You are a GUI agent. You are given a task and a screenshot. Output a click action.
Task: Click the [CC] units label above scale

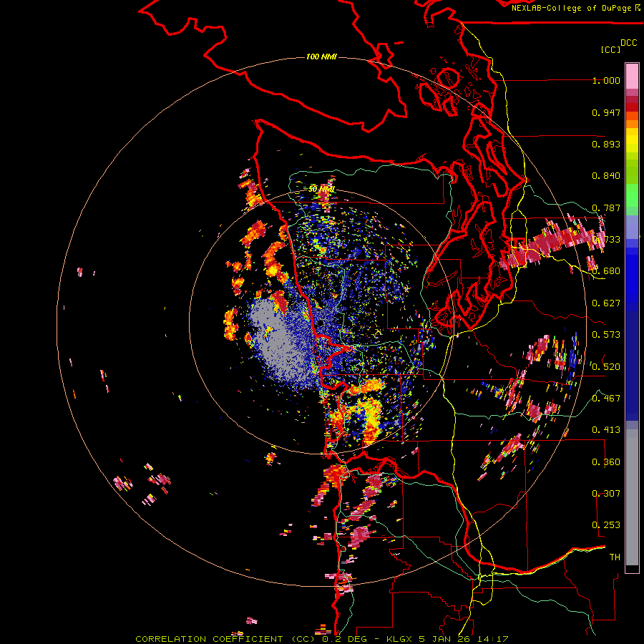point(610,49)
